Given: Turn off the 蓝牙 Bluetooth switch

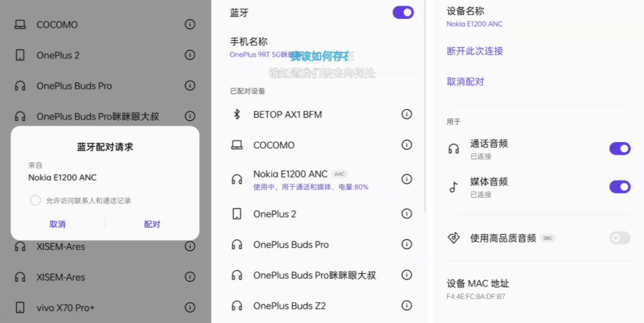Looking at the screenshot, I should pyautogui.click(x=403, y=12).
